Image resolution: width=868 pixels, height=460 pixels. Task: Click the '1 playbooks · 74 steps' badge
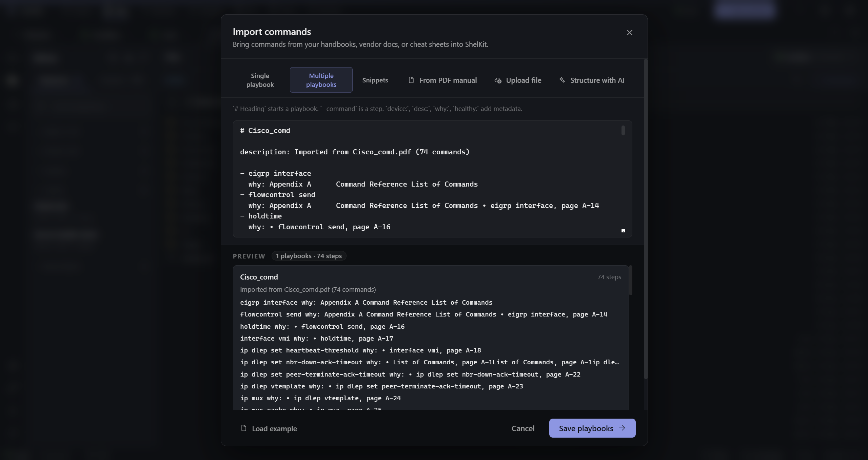coord(309,256)
